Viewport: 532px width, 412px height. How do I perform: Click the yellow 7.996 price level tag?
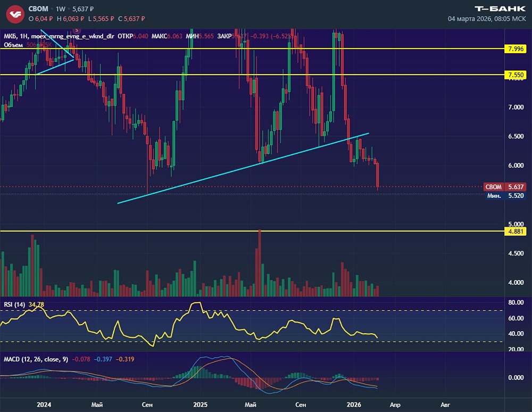516,49
